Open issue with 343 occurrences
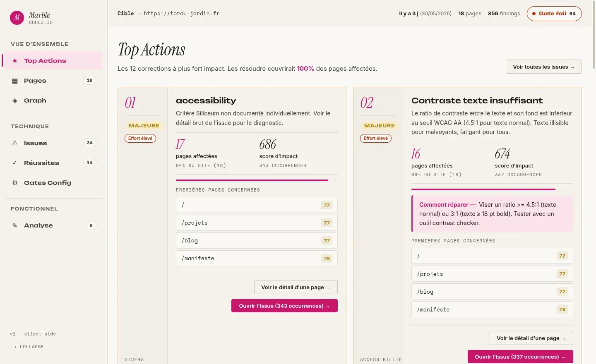Screen dimensions: 596x364 click(x=284, y=306)
